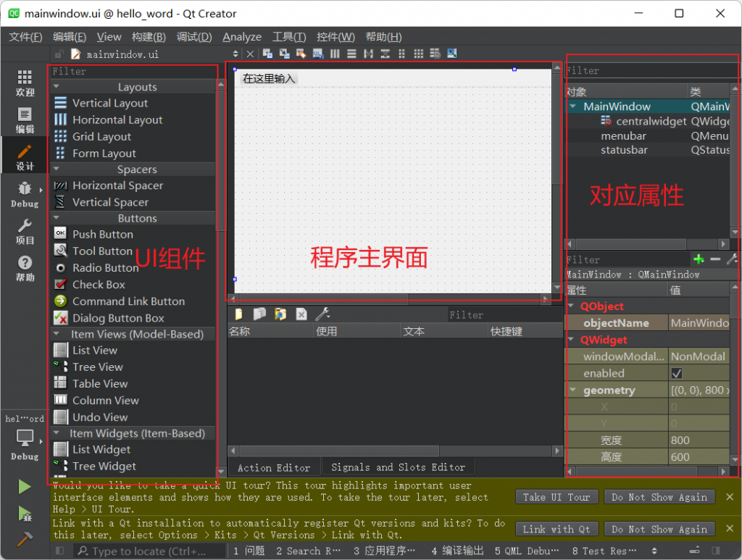Image resolution: width=742 pixels, height=560 pixels.
Task: Switch to Action Editor tab
Action: tap(274, 468)
